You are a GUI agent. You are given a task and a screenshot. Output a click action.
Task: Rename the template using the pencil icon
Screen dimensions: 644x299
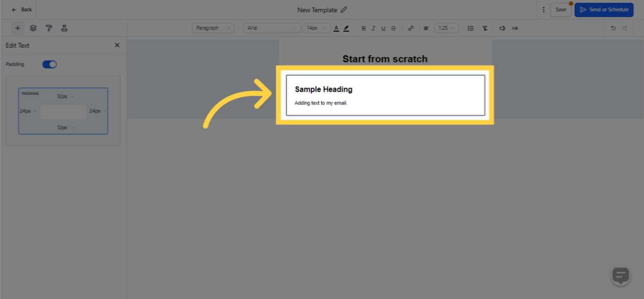[344, 9]
